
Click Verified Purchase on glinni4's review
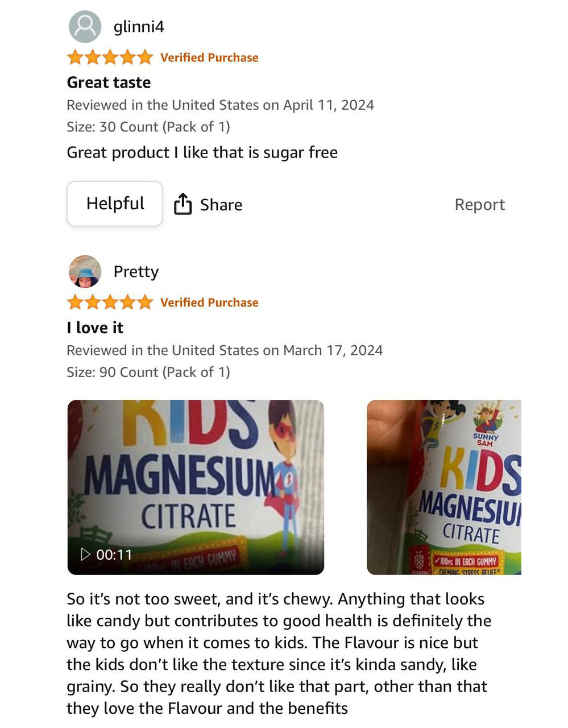coord(209,57)
